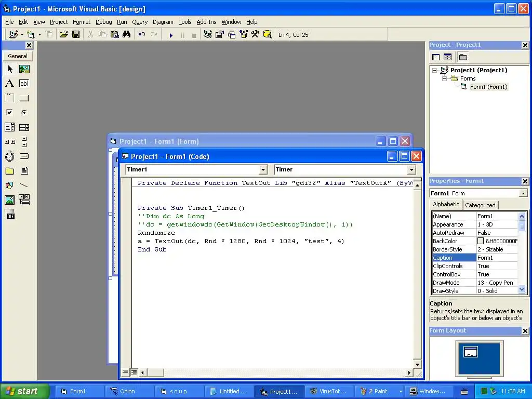Select Form1 (Form1) in project tree

click(x=488, y=87)
